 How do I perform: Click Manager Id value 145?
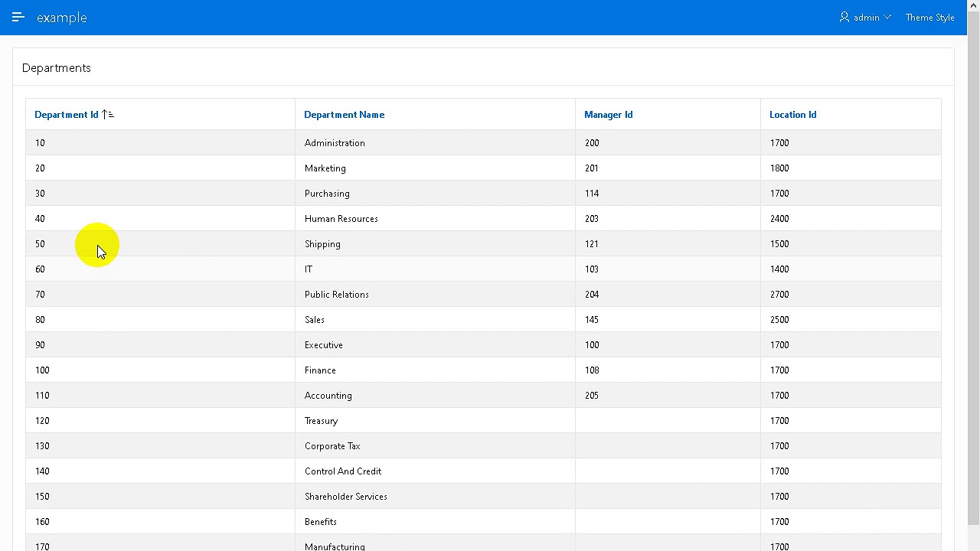click(x=592, y=320)
